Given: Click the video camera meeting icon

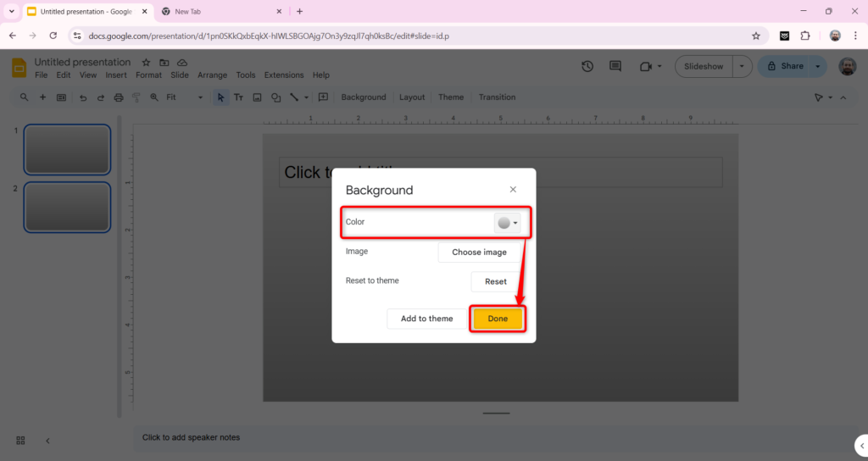Looking at the screenshot, I should pos(648,66).
